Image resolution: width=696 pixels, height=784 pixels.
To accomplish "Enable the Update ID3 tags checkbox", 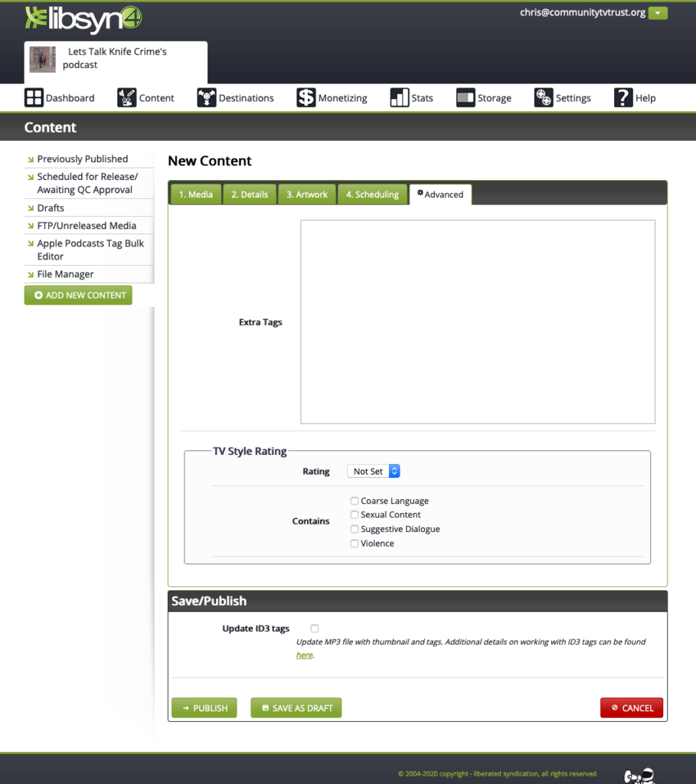I will pos(315,629).
